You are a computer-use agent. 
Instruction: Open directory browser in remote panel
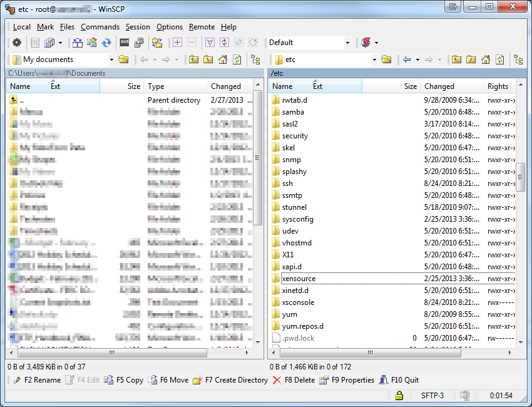click(x=386, y=59)
